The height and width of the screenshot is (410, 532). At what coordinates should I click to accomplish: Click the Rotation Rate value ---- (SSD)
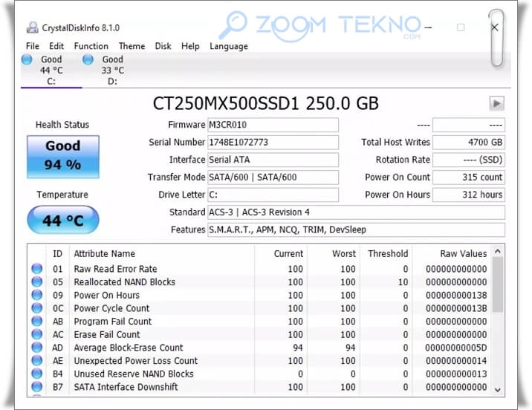(469, 160)
